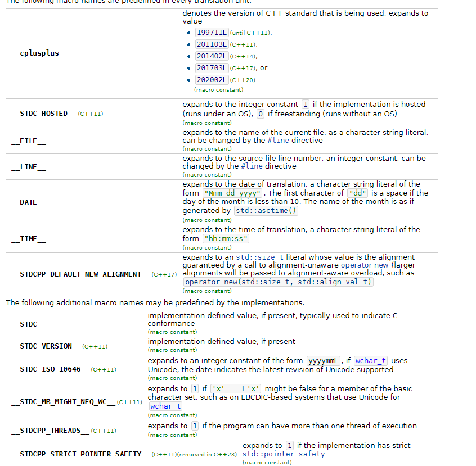Click the (until C++11) annotation
The image size is (476, 466).
coord(251,33)
